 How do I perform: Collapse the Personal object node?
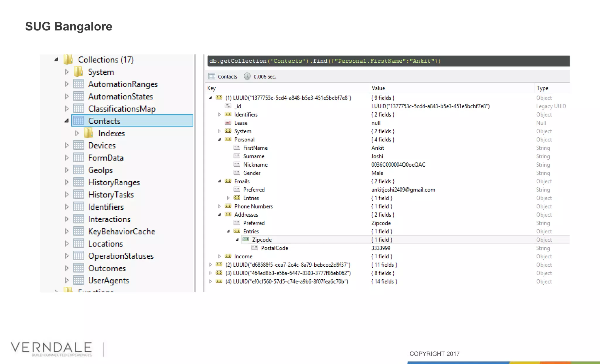(x=219, y=140)
